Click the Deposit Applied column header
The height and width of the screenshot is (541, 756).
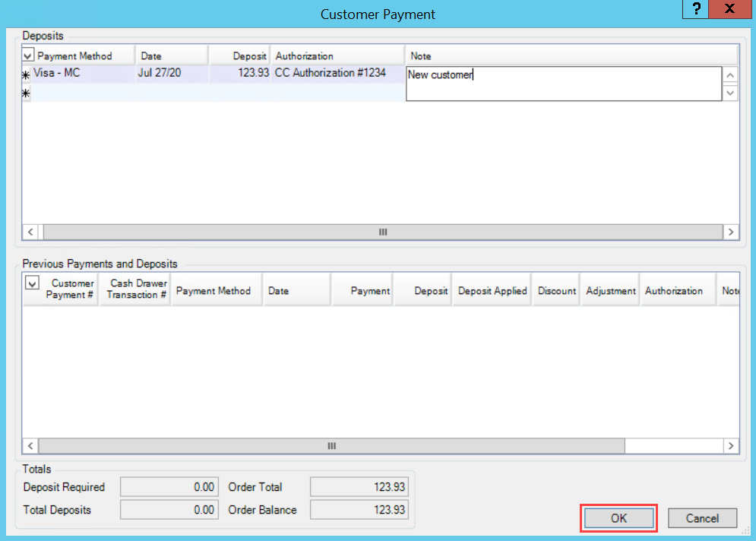492,291
